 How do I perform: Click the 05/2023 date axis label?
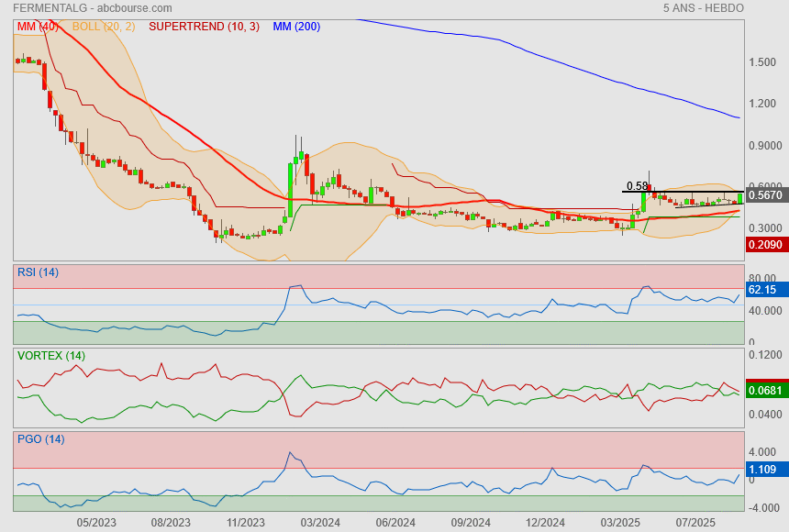96,523
